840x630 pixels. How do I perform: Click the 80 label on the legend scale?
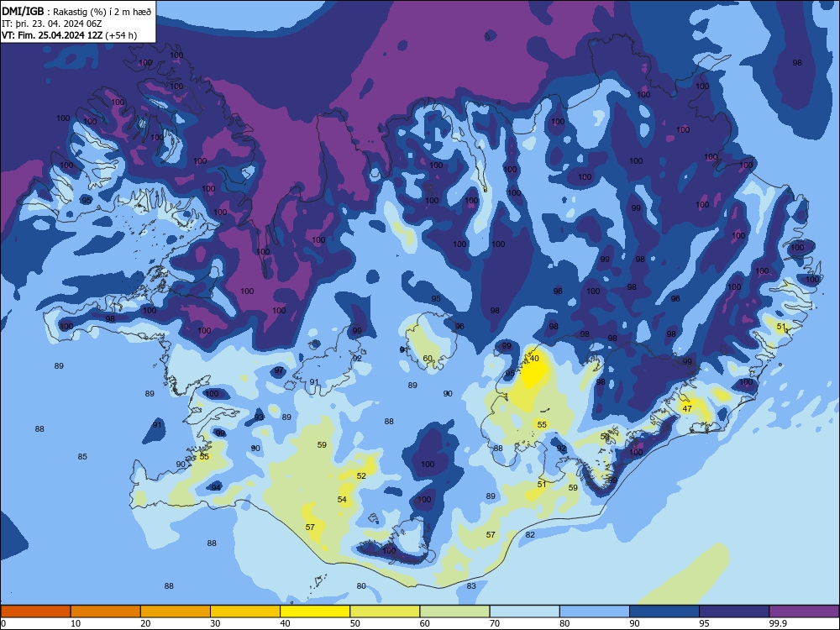pos(564,623)
